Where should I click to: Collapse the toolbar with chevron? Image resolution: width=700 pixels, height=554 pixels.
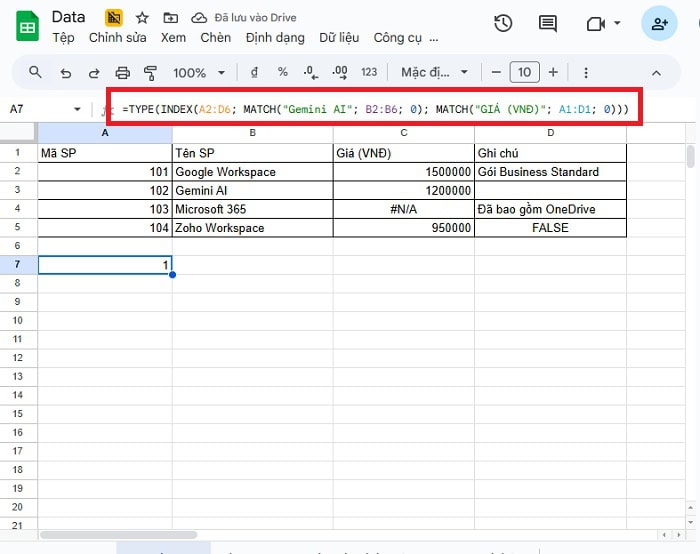click(x=657, y=72)
